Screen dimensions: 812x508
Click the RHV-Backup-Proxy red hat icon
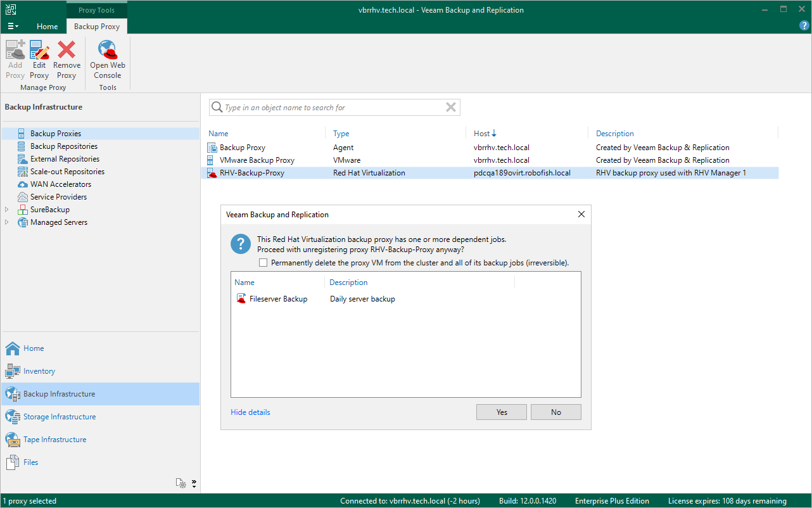(212, 173)
